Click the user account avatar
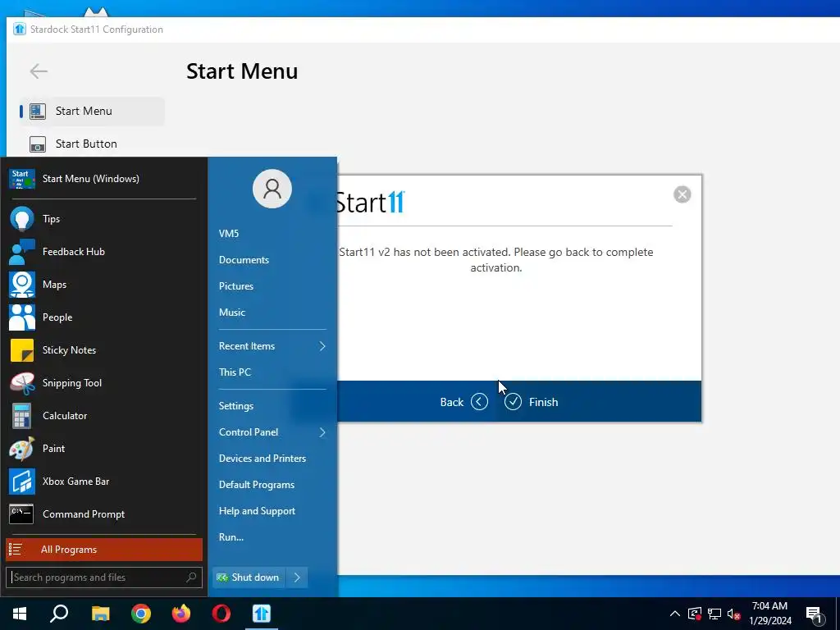 [x=272, y=189]
